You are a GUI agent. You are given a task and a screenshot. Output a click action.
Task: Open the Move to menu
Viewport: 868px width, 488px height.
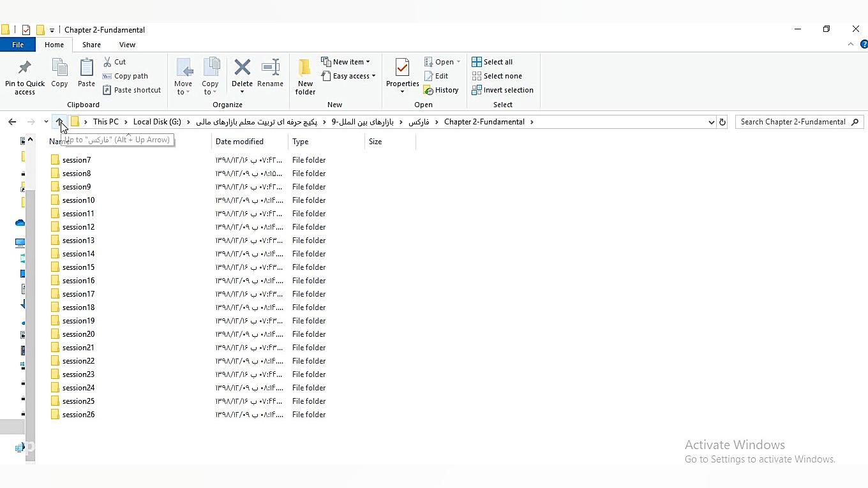[x=183, y=77]
